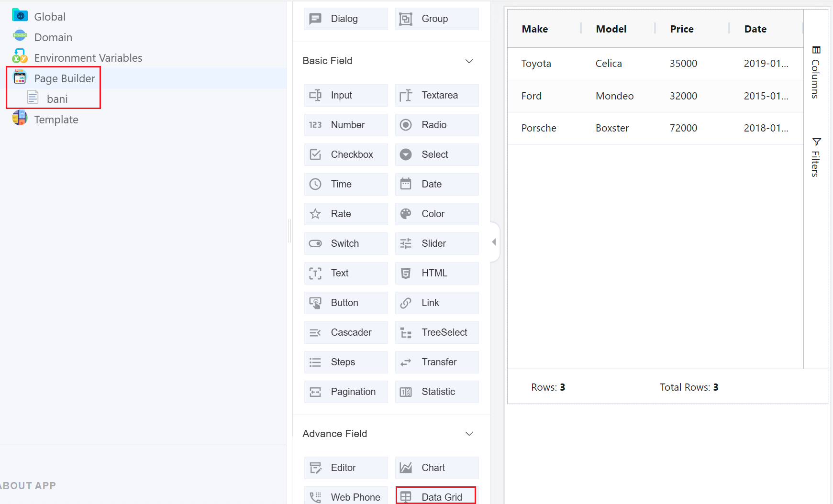The height and width of the screenshot is (504, 833).
Task: Choose the Rate star icon
Action: [315, 214]
